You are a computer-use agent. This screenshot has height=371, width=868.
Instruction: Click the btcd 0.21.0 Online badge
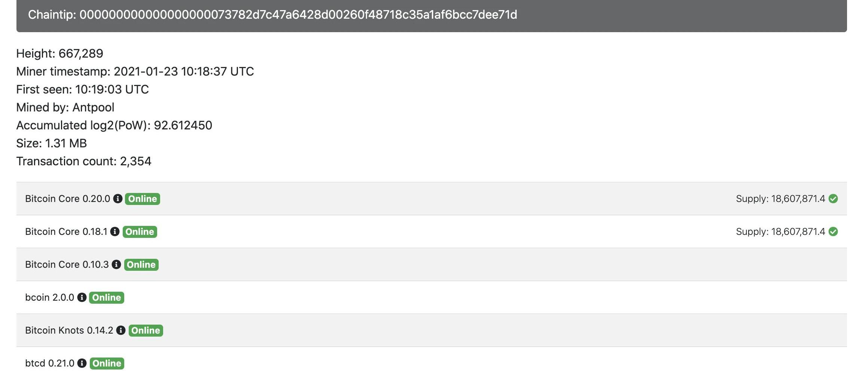click(x=107, y=363)
